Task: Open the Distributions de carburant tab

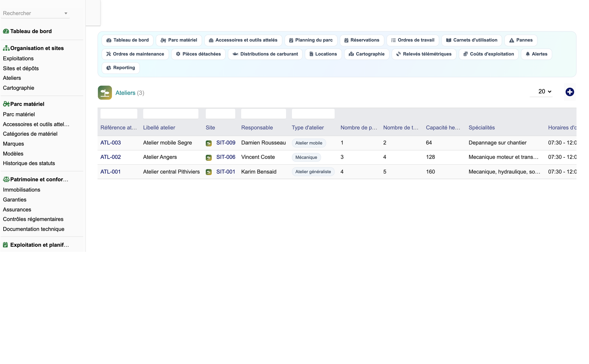Action: (x=265, y=54)
